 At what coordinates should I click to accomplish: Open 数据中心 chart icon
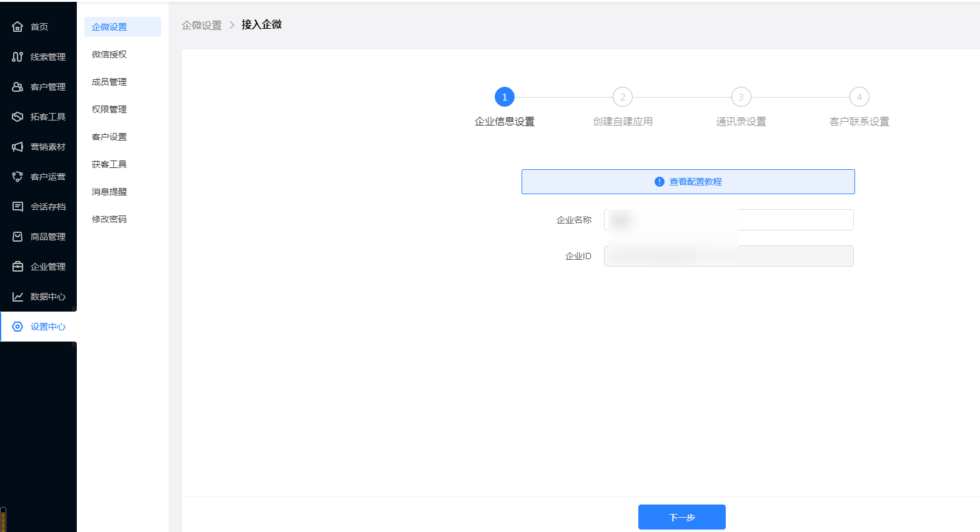pos(17,297)
